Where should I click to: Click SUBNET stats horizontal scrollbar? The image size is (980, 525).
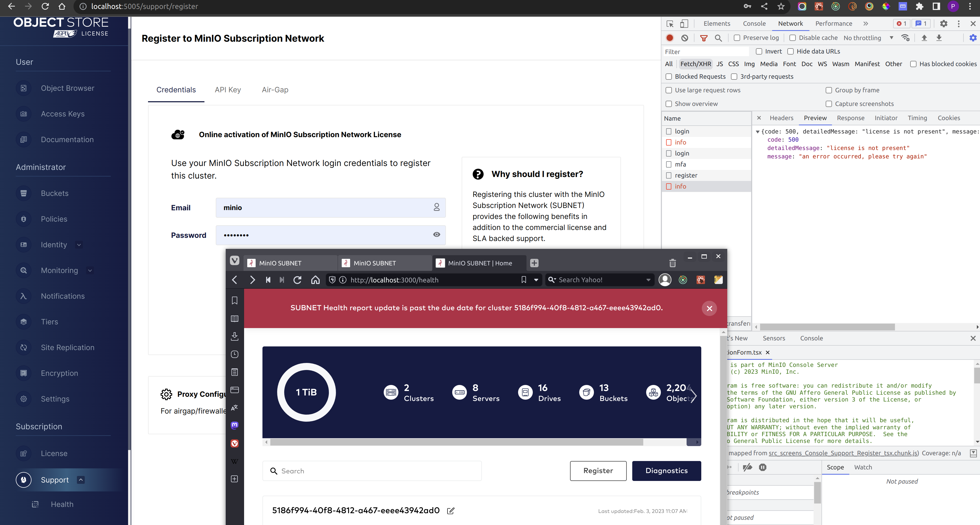pos(456,442)
